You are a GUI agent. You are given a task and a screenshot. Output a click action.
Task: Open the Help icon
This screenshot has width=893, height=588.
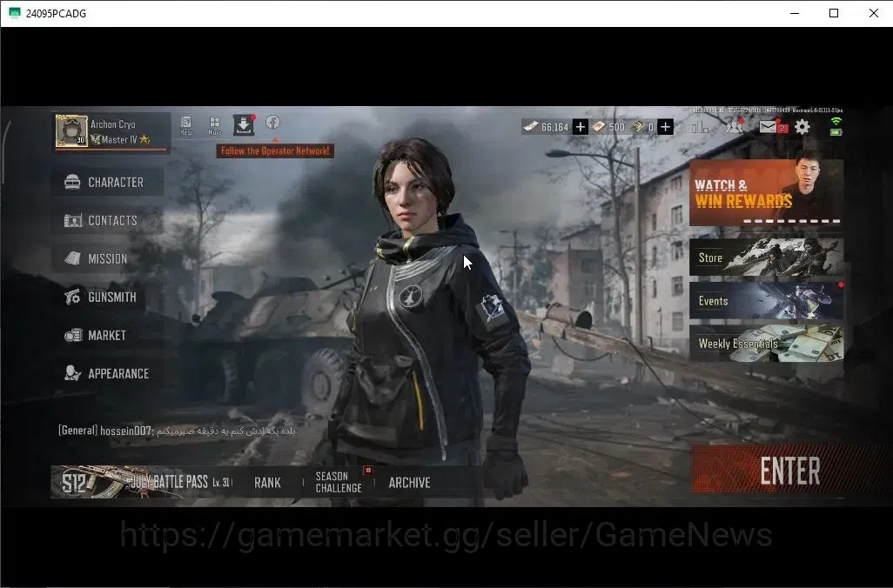(186, 126)
